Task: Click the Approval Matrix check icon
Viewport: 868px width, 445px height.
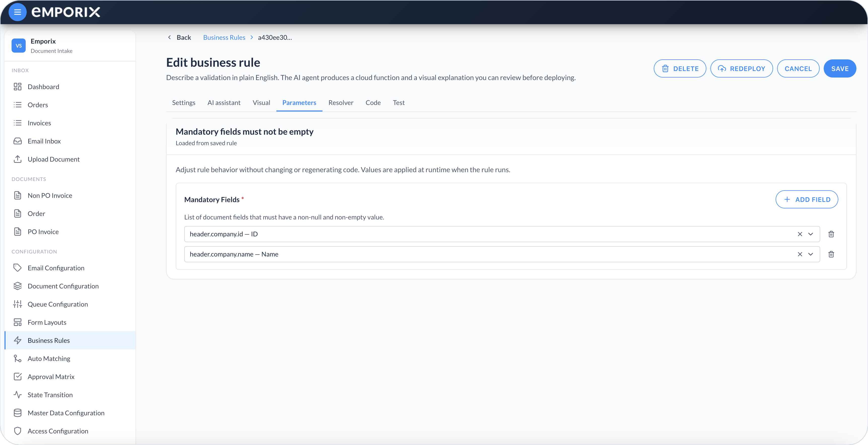Action: pos(18,377)
